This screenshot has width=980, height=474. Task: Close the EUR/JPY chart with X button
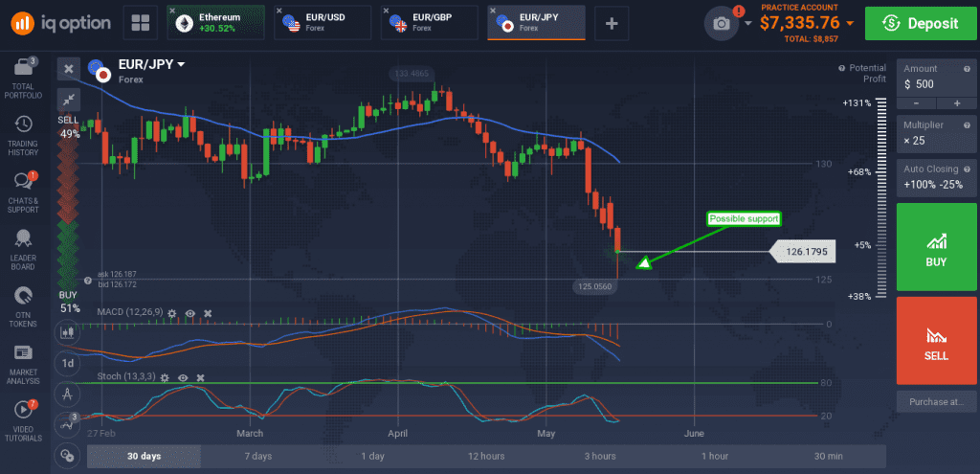coord(69,68)
